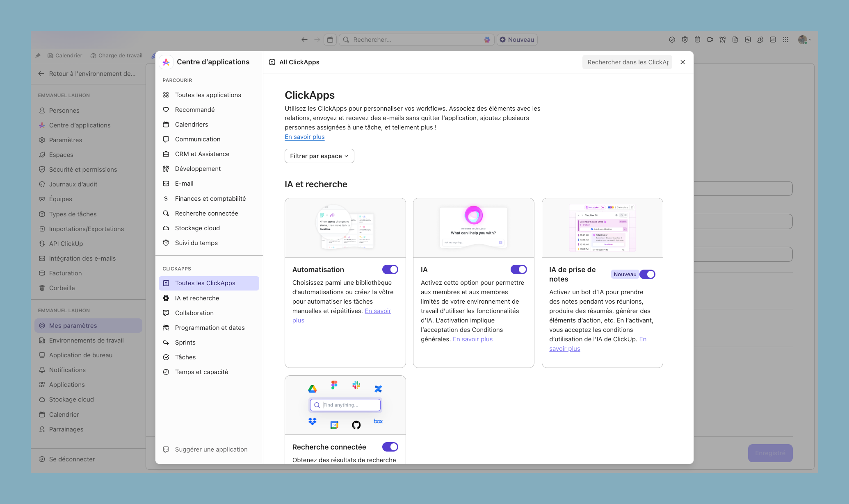The height and width of the screenshot is (504, 849).
Task: Click the document icon in top toolbar
Action: click(735, 40)
